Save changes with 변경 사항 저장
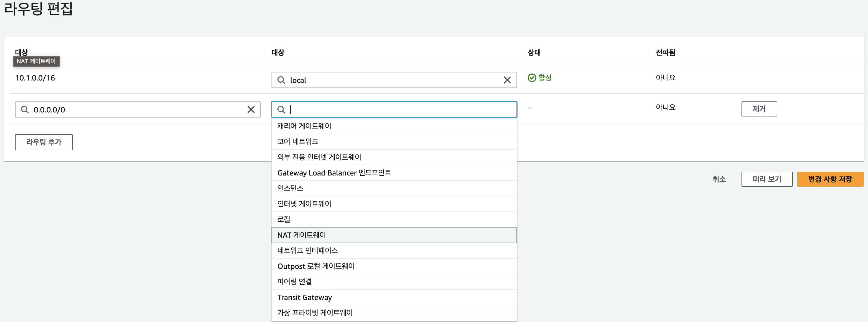This screenshot has height=322, width=868. pos(830,179)
